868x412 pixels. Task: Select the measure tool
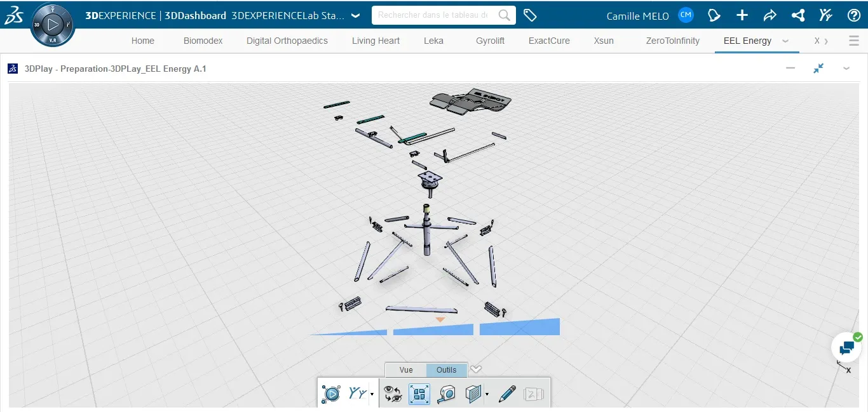pyautogui.click(x=447, y=394)
